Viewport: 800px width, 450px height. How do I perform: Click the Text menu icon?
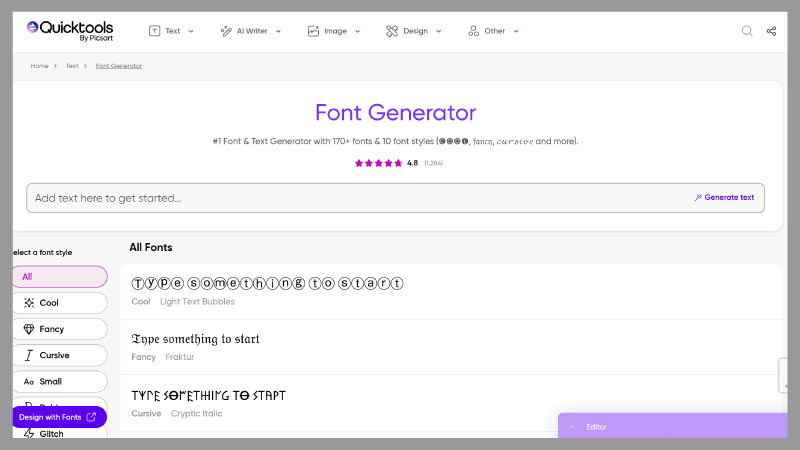pos(154,31)
